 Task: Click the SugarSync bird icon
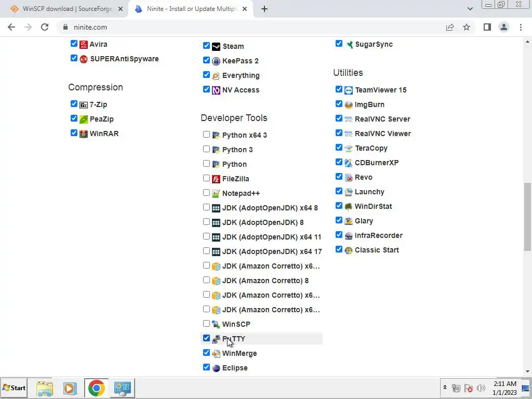349,45
